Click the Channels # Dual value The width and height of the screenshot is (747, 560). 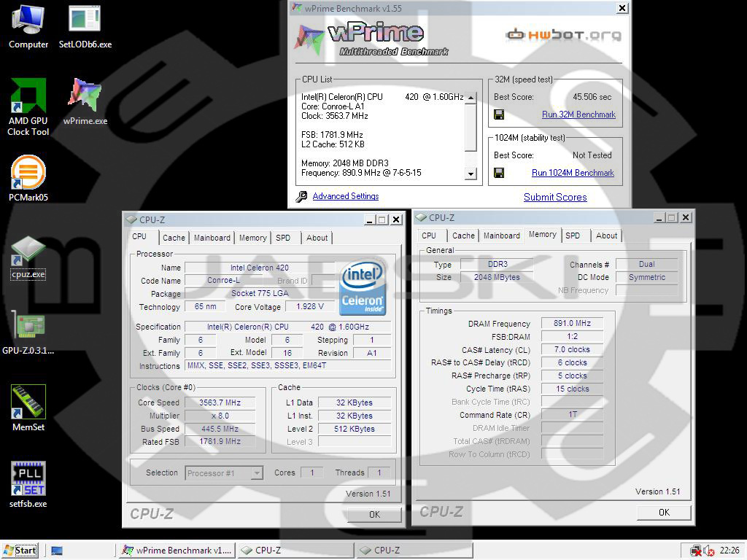coord(646,264)
